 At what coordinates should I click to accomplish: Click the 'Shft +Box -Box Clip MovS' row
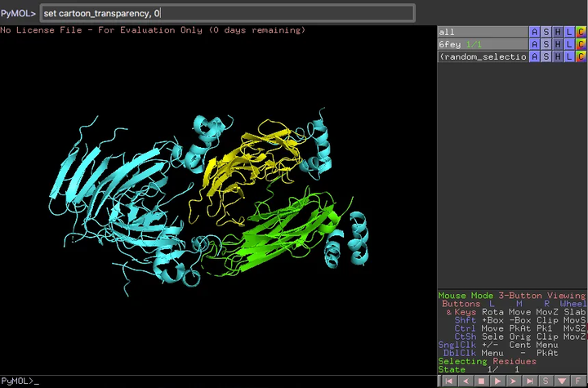tap(519, 320)
